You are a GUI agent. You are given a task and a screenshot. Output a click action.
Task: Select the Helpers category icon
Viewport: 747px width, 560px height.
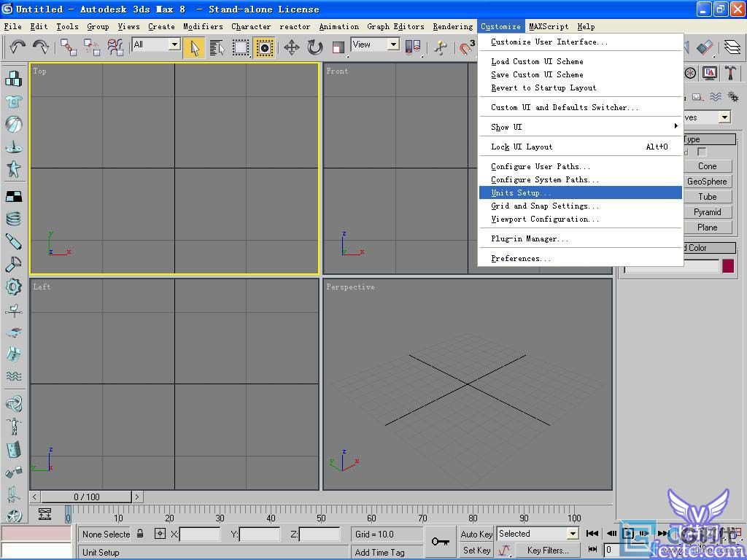click(x=697, y=97)
